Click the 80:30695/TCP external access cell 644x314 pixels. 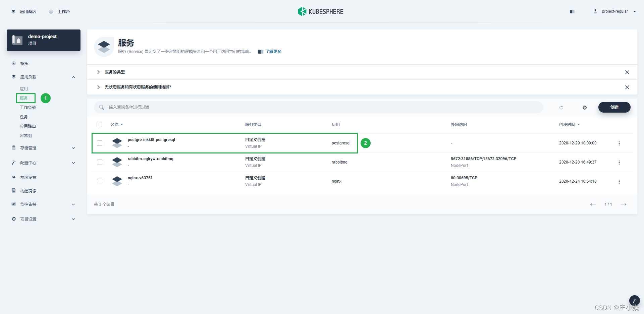pyautogui.click(x=464, y=178)
